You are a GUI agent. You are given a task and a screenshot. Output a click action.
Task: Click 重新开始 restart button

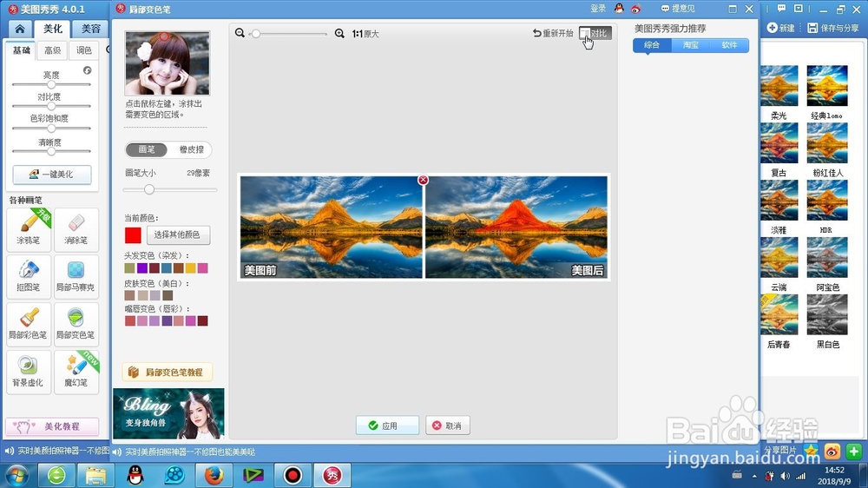552,33
